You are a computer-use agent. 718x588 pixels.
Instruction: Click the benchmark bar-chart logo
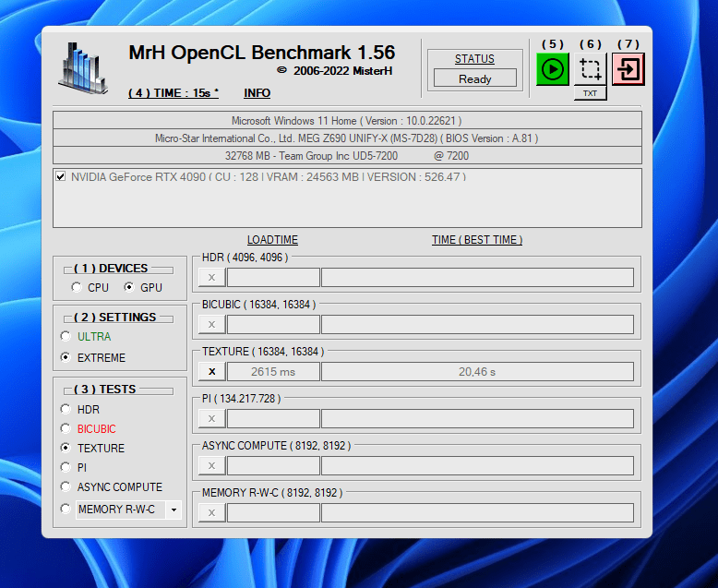point(83,67)
